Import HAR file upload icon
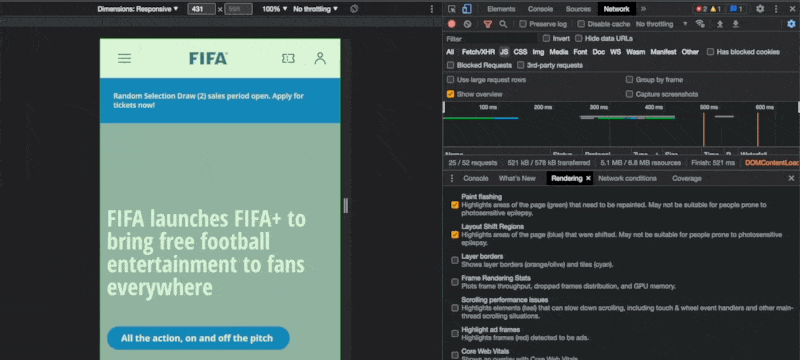 click(x=720, y=24)
